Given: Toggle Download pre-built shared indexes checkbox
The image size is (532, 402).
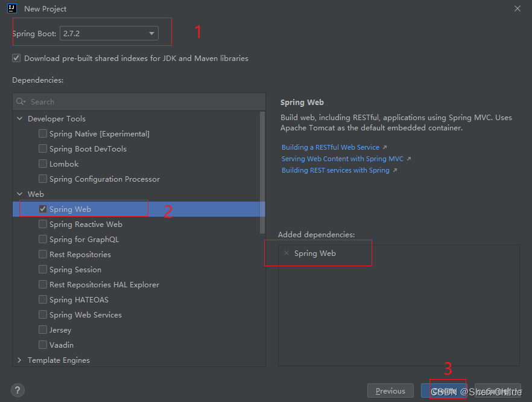Looking at the screenshot, I should point(16,58).
